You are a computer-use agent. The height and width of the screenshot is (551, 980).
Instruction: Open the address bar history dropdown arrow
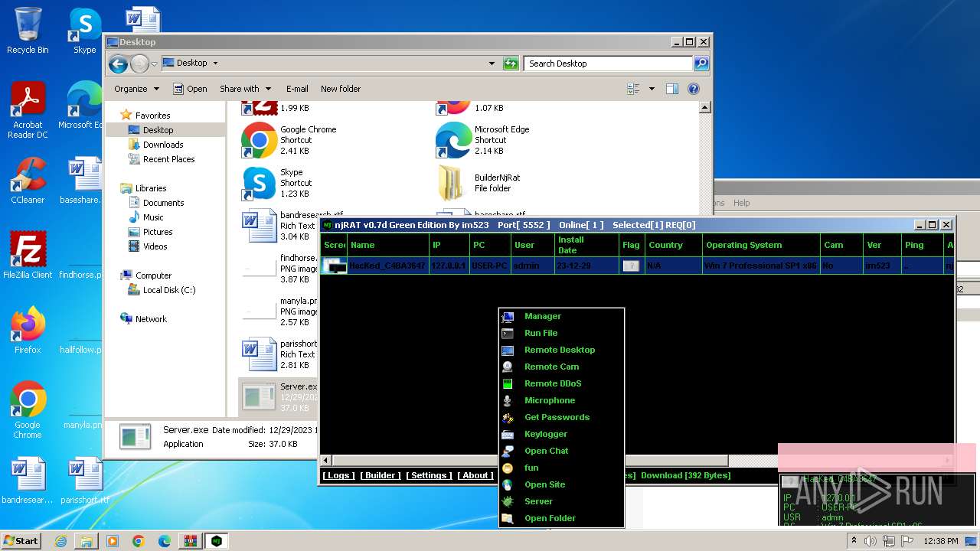(x=492, y=64)
